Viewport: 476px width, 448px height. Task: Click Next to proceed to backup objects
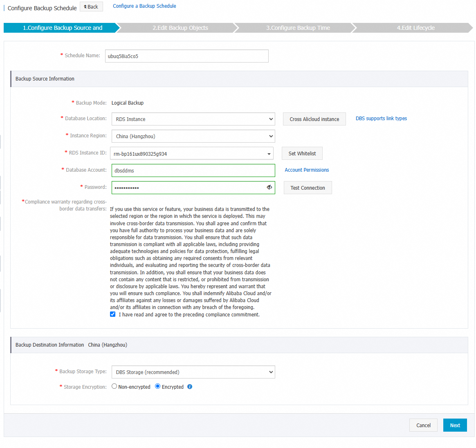click(455, 425)
